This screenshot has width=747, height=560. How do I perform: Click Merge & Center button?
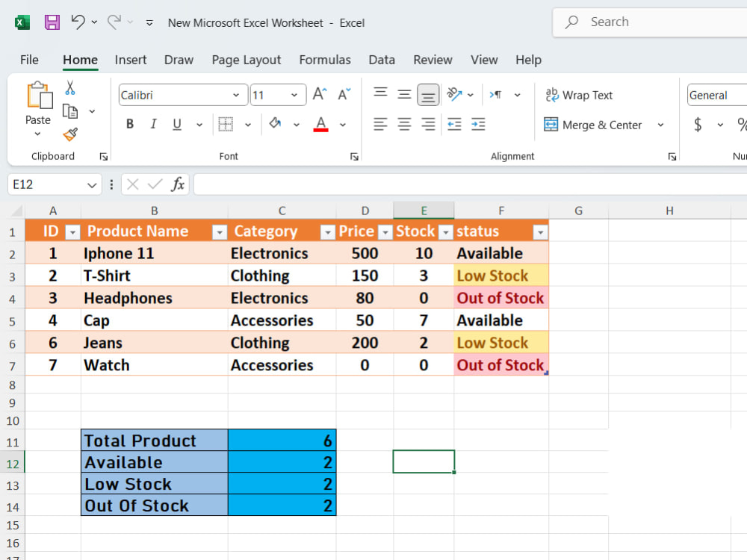(593, 125)
